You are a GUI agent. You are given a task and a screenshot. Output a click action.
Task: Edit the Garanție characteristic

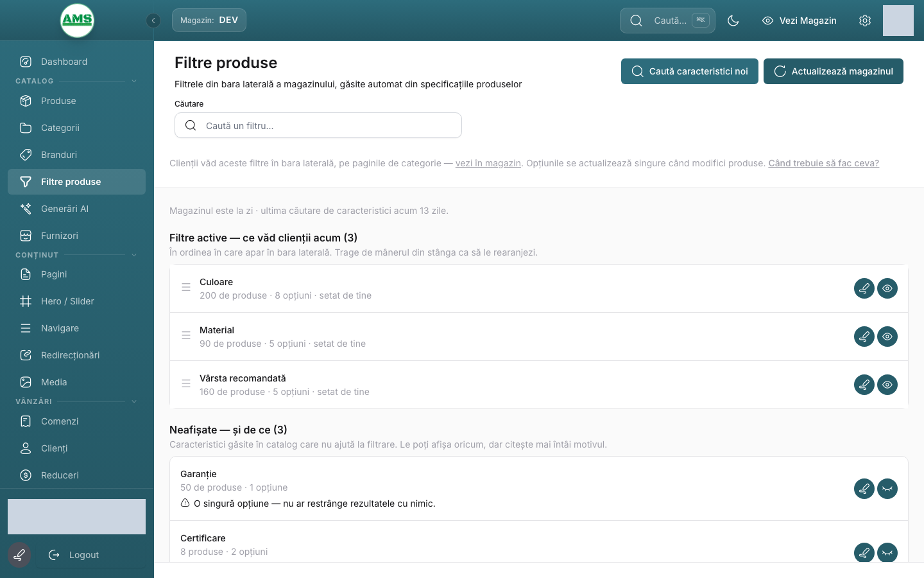(864, 489)
